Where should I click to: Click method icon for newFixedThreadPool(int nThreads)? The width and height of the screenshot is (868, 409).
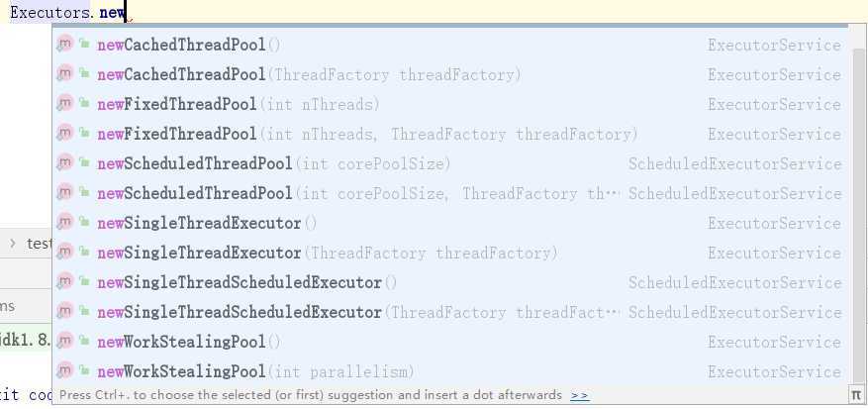pyautogui.click(x=64, y=104)
